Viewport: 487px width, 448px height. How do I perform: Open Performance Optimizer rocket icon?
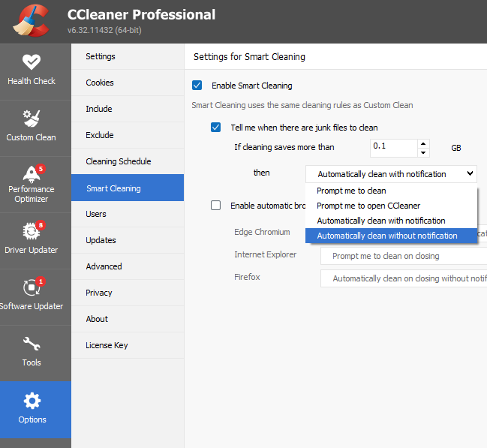tap(32, 174)
